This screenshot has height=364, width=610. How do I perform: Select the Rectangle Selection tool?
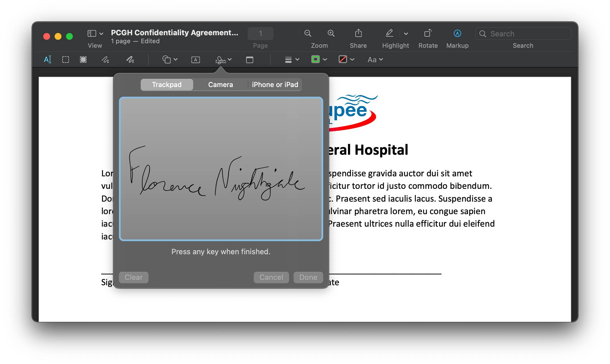tap(66, 59)
